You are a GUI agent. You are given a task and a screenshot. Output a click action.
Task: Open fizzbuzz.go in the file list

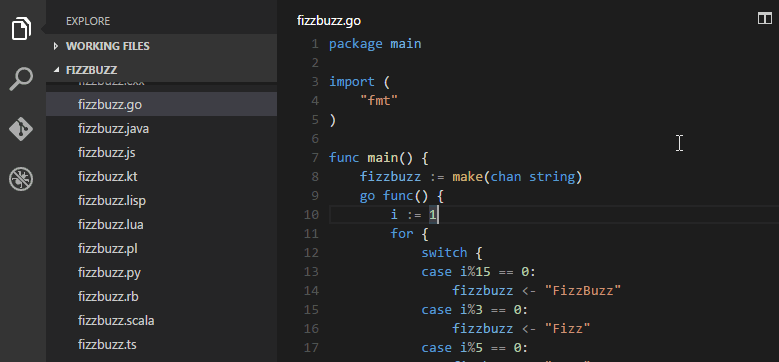[161, 104]
